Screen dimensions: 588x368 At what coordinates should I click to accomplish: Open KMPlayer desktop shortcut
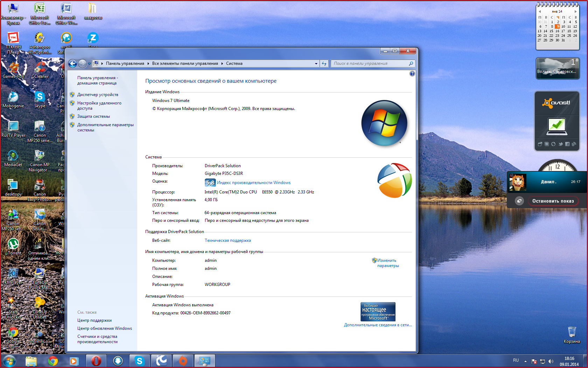click(x=13, y=276)
